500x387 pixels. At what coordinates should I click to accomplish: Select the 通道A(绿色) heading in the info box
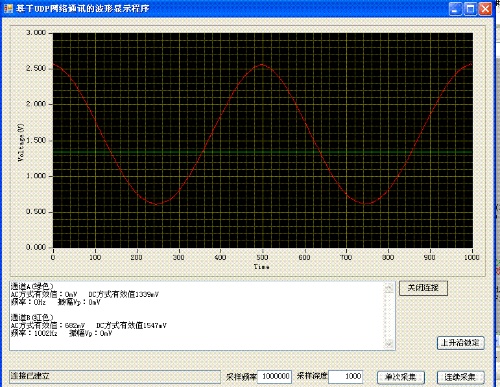[32, 286]
